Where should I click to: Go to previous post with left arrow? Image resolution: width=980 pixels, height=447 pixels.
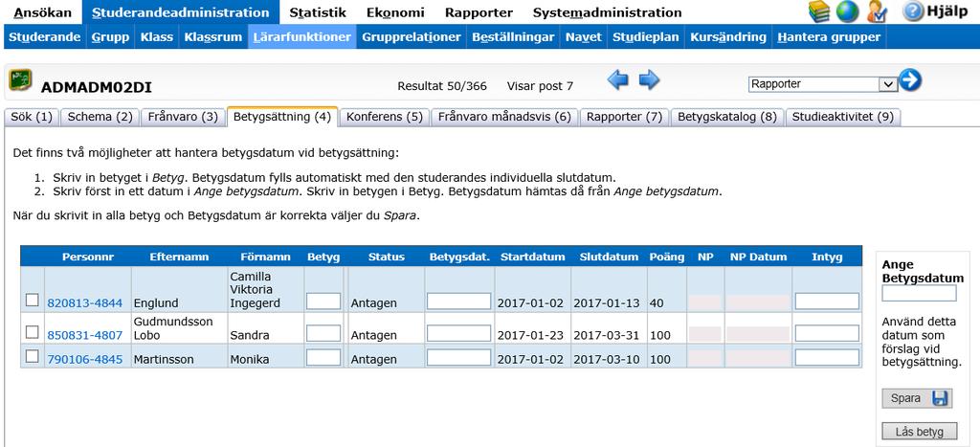pyautogui.click(x=617, y=80)
